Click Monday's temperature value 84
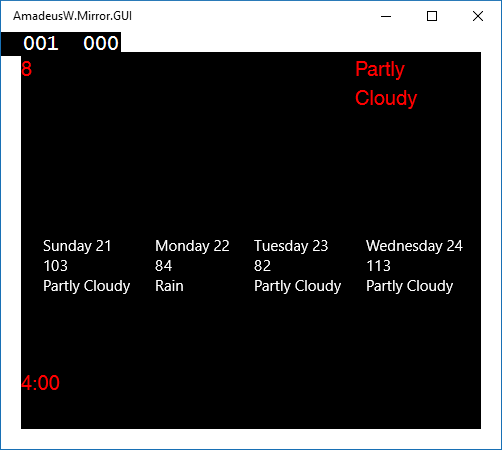Screen dimensions: 502x450 [x=163, y=266]
